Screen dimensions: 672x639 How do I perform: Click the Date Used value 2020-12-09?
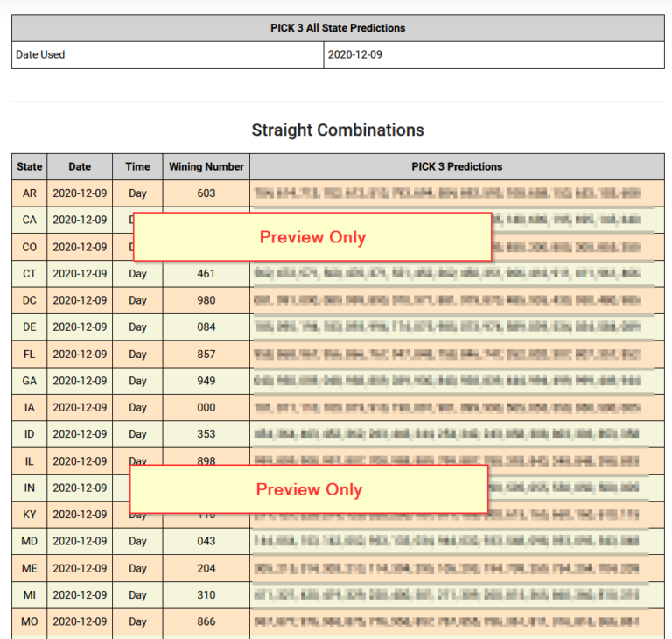click(x=493, y=54)
